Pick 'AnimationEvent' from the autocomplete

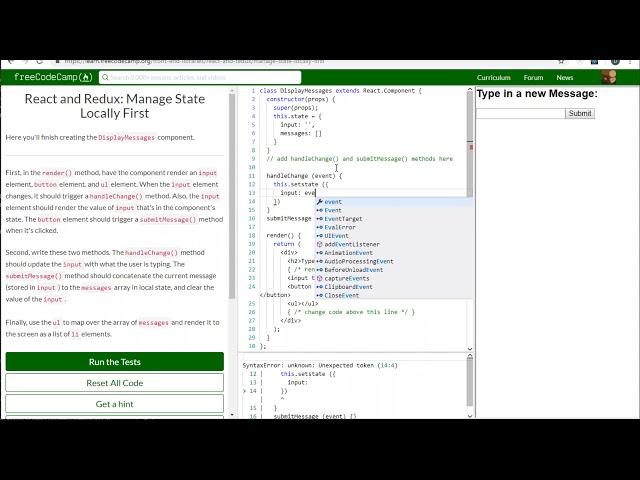[348, 253]
